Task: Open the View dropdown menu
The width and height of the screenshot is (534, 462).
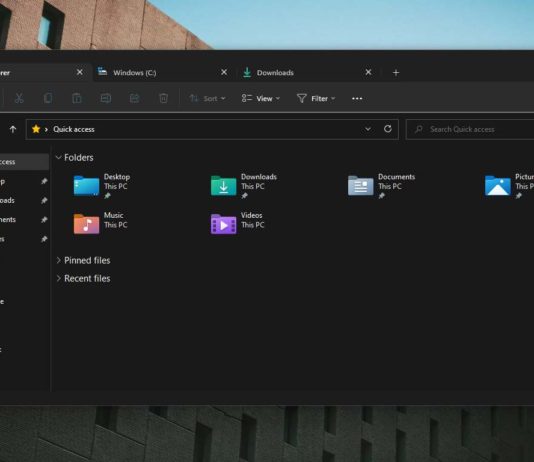Action: tap(261, 98)
